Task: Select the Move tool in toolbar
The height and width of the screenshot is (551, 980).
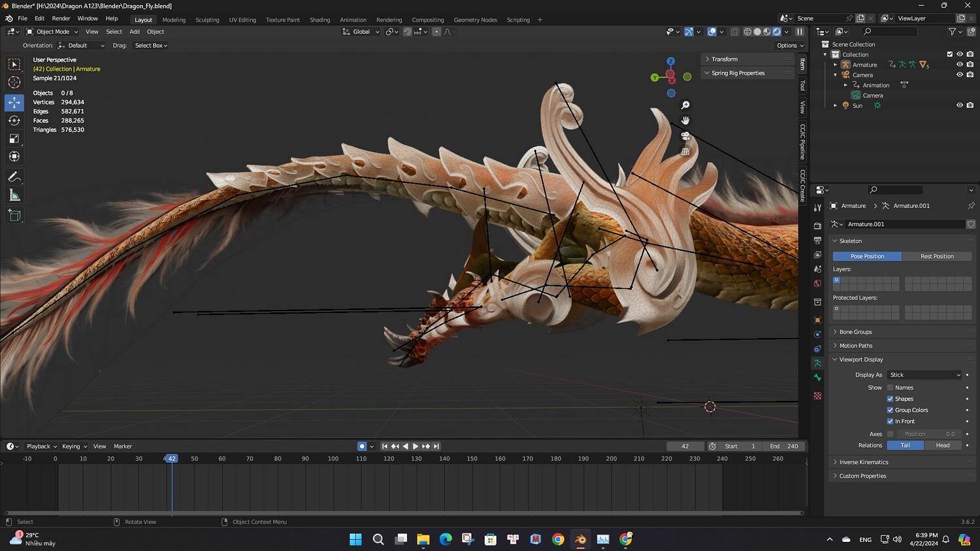Action: pyautogui.click(x=14, y=103)
